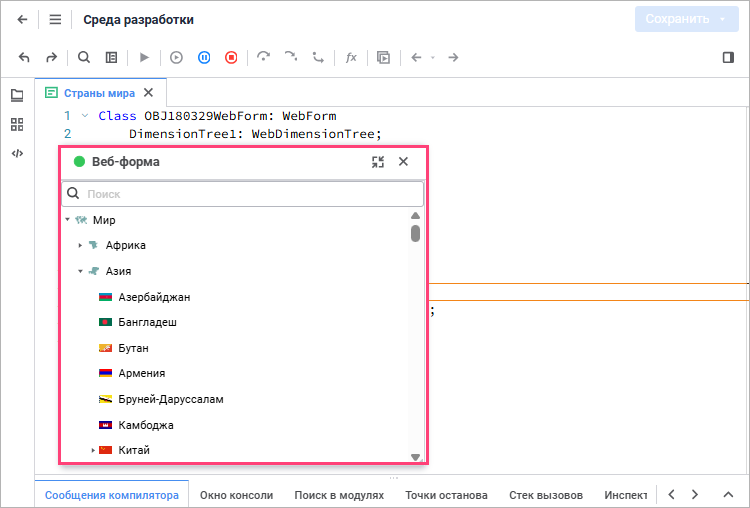This screenshot has width=750, height=508.
Task: Show previous bottom panel tabs arrow
Action: [672, 494]
